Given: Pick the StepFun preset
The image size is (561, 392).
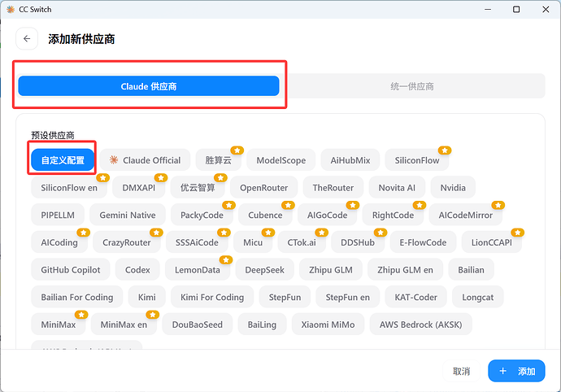Looking at the screenshot, I should click(285, 297).
